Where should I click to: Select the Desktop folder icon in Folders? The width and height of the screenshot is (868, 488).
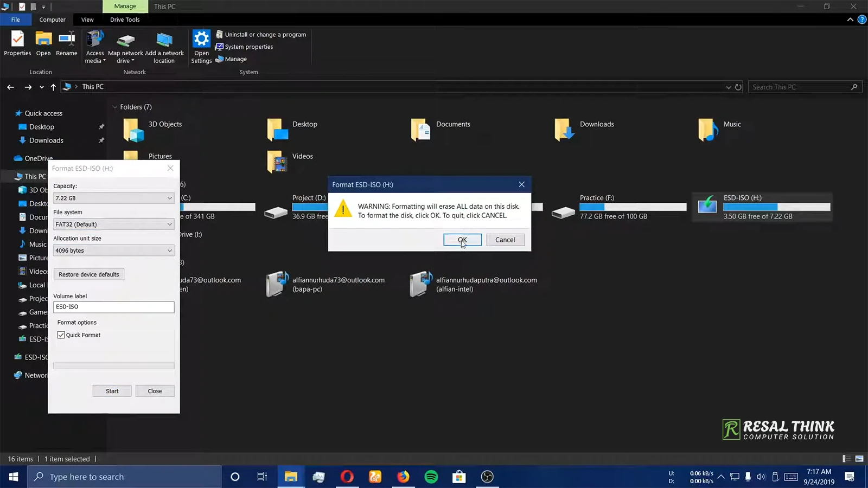[278, 130]
